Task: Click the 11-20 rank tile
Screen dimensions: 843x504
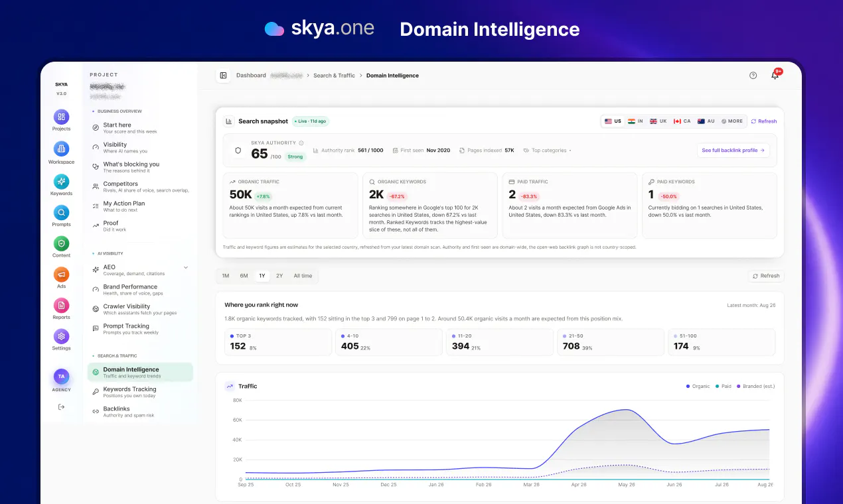Action: (x=500, y=342)
